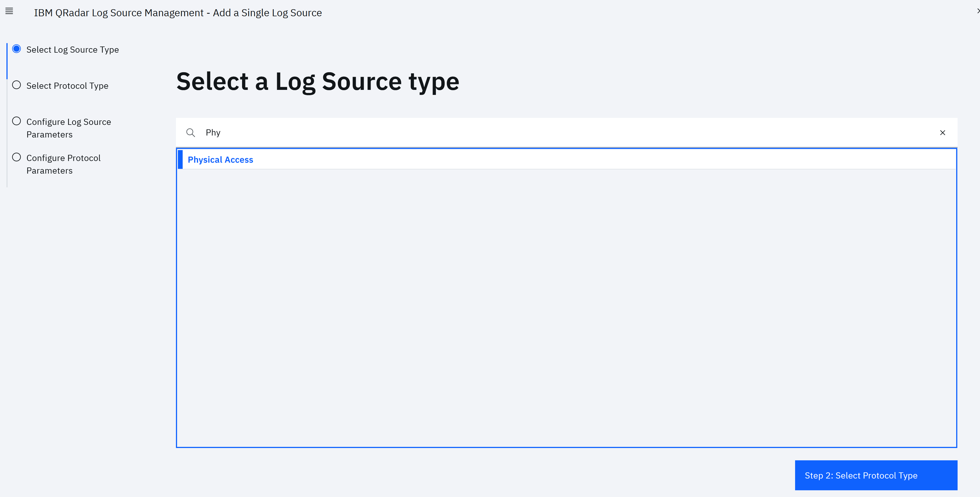The height and width of the screenshot is (497, 980).
Task: Select the Physical Access log source type
Action: click(220, 160)
